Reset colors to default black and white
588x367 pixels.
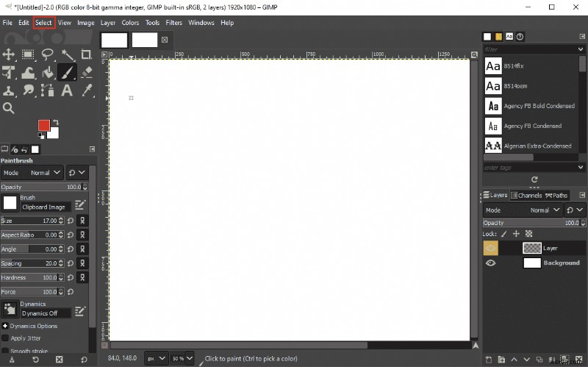click(x=41, y=135)
